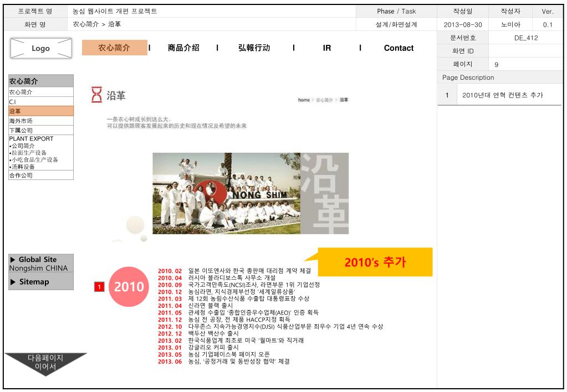
Task: Open the 农心简介 top navigation tab
Action: 114,48
